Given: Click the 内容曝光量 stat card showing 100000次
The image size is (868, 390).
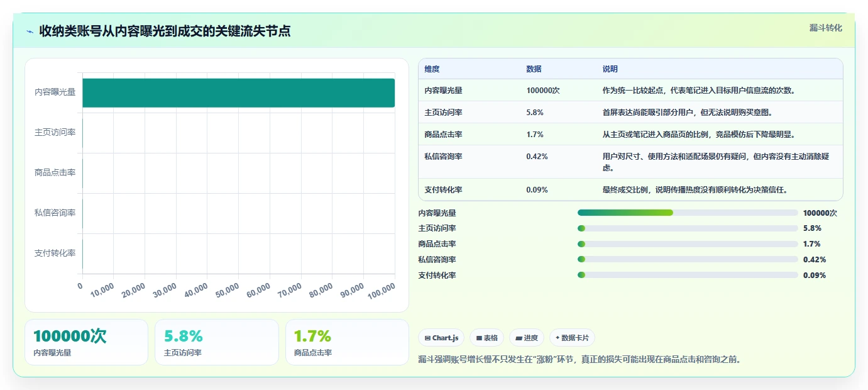Looking at the screenshot, I should click(x=86, y=342).
